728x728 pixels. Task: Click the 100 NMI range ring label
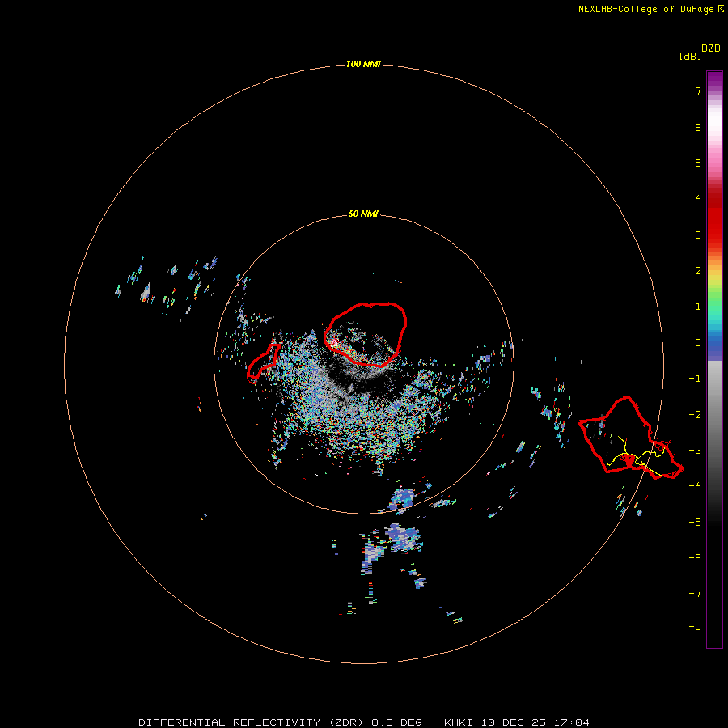click(363, 64)
